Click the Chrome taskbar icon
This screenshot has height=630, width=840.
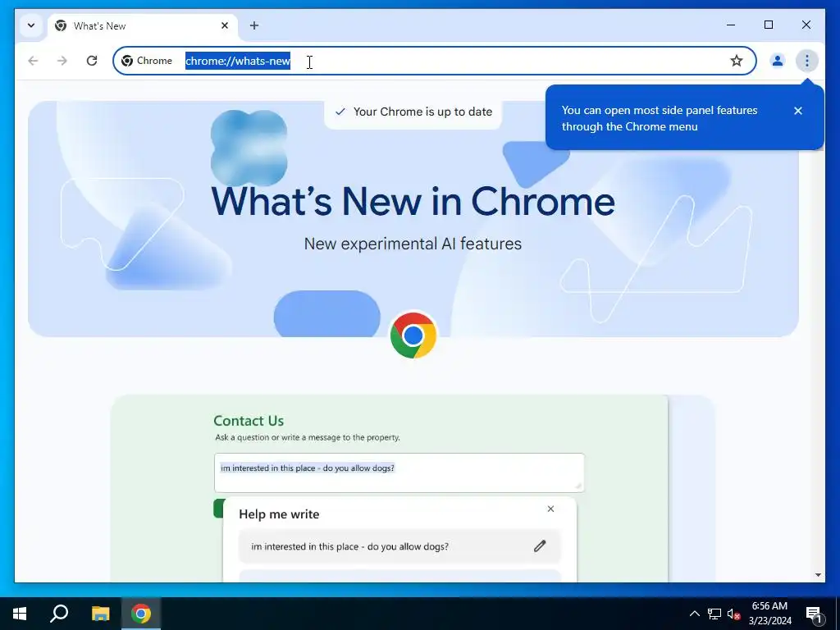coord(141,614)
